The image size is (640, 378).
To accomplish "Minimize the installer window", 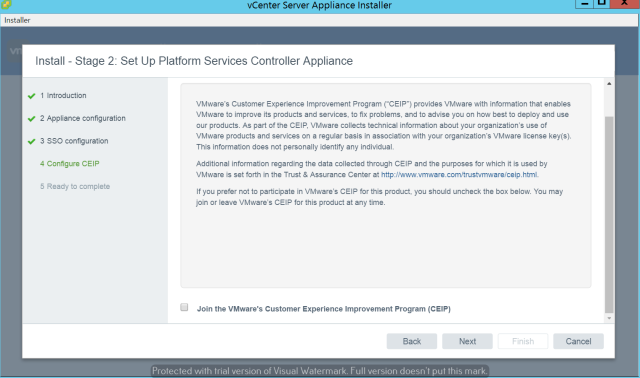I will (584, 4).
